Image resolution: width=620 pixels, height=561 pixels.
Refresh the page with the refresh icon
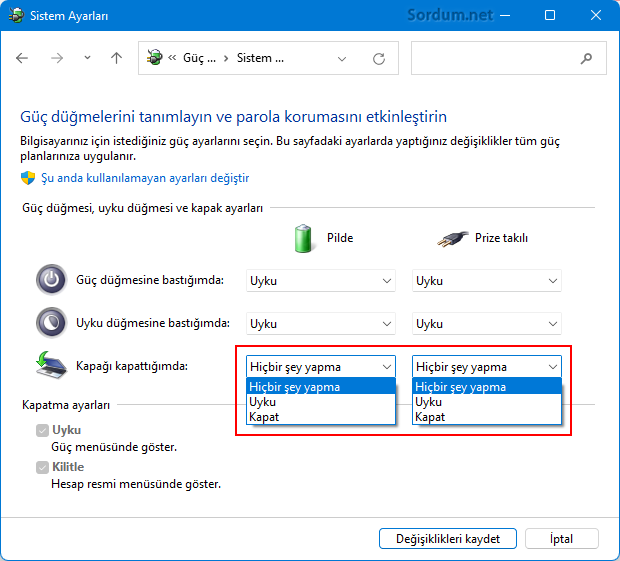coord(379,59)
